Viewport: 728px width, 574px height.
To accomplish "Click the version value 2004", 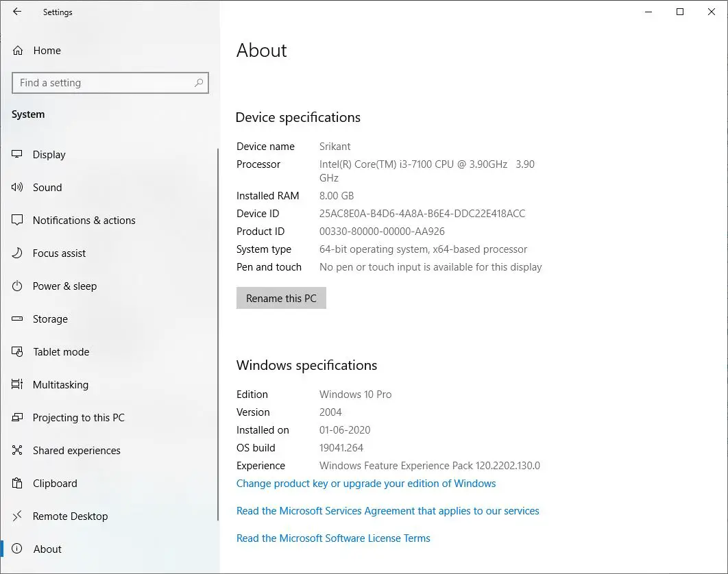I will [330, 412].
